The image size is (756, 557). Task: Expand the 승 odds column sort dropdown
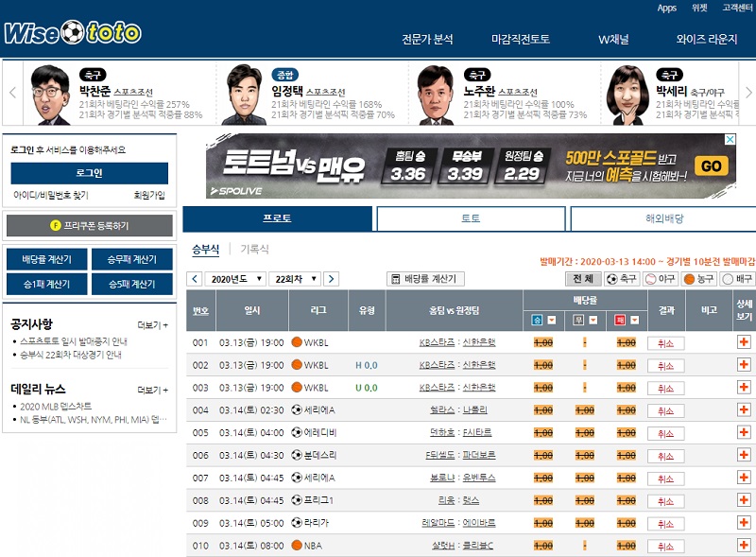(x=553, y=320)
